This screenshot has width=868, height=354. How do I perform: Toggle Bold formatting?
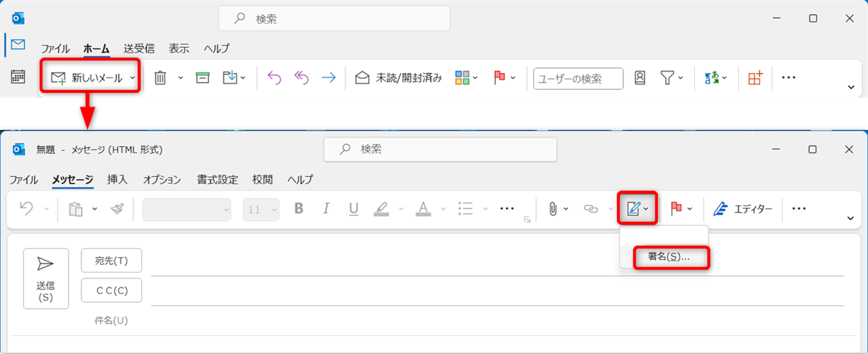(x=299, y=209)
